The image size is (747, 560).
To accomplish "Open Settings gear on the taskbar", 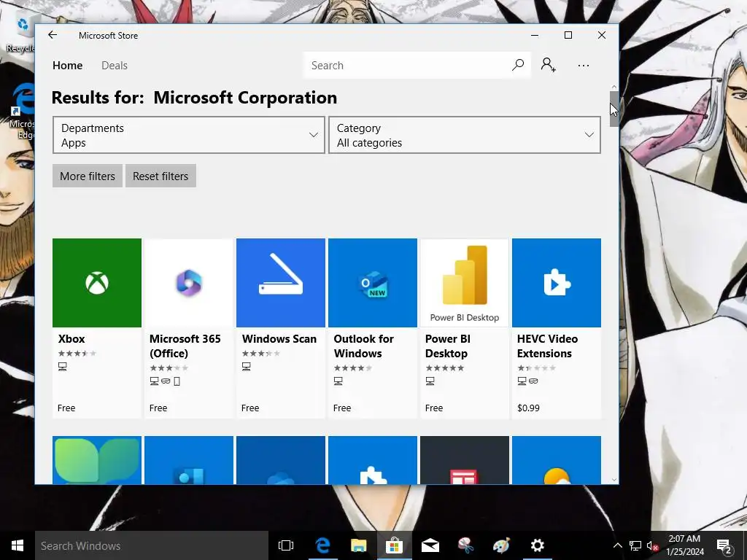I will coord(538,545).
